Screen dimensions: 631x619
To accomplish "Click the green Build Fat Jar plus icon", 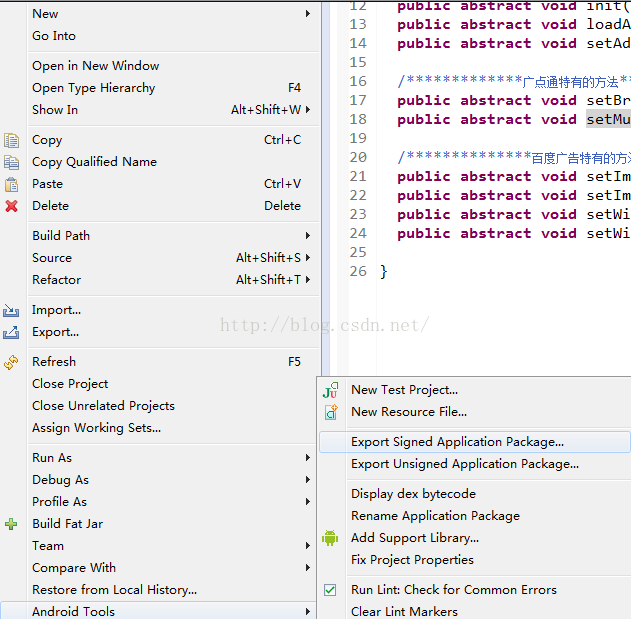I will tap(12, 524).
